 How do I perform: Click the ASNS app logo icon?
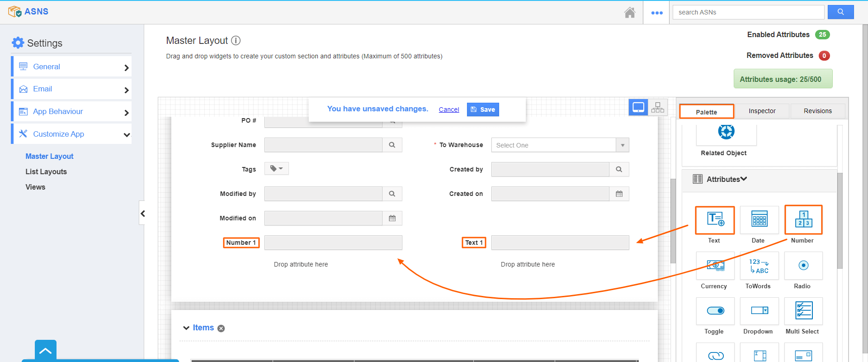point(14,11)
